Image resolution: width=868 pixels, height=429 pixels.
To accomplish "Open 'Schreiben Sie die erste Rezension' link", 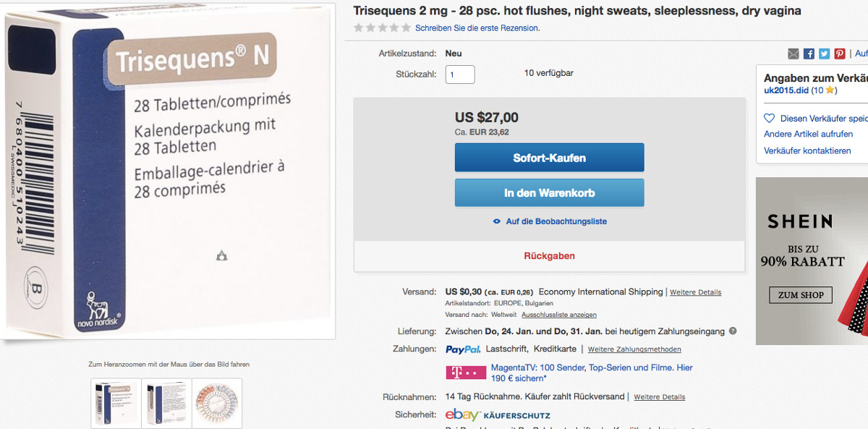I will (477, 28).
